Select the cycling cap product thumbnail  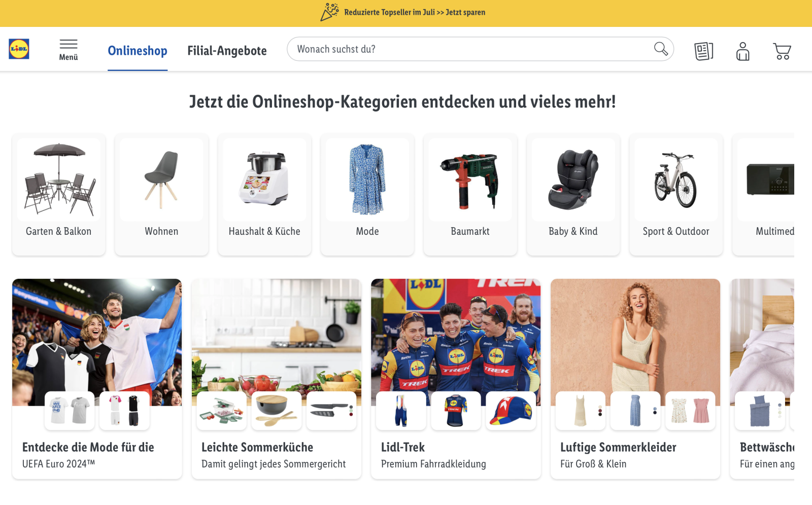pos(511,411)
